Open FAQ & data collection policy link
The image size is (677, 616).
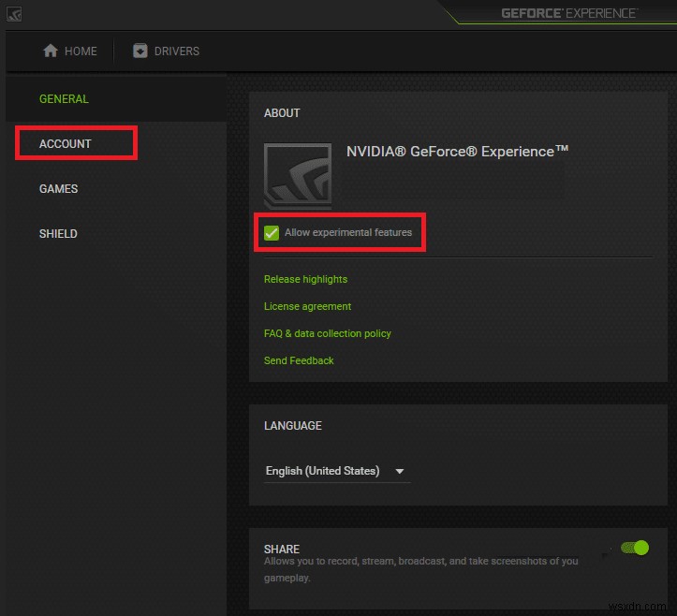click(328, 333)
